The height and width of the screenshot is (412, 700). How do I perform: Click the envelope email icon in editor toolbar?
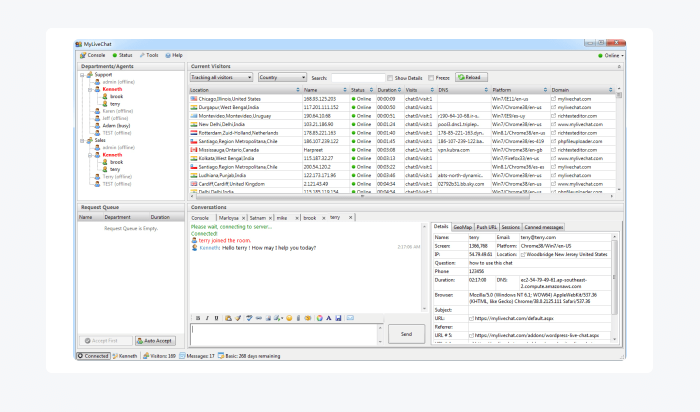point(350,318)
